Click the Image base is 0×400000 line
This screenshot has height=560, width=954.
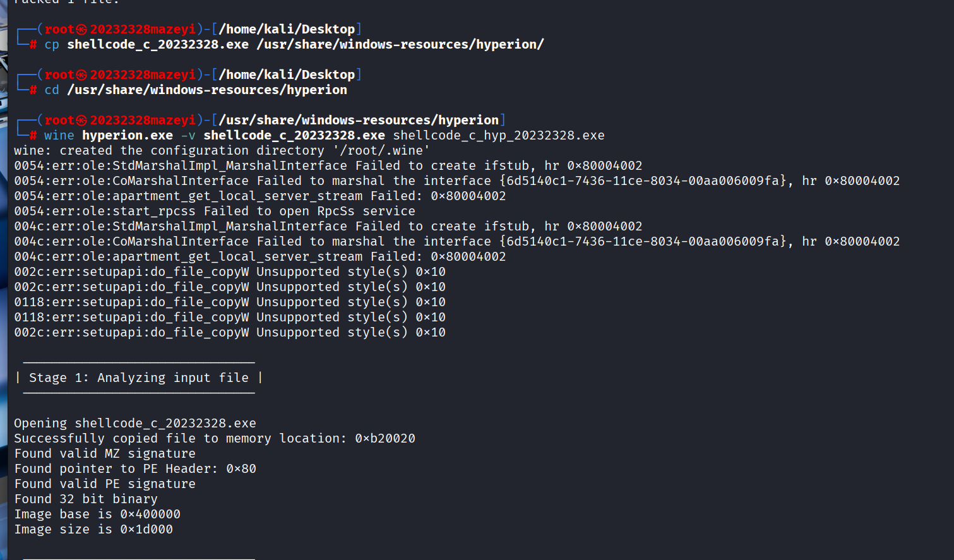click(x=97, y=515)
